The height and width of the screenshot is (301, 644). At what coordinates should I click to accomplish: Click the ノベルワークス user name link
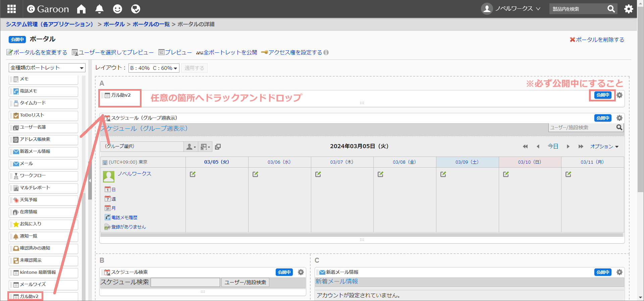click(135, 174)
